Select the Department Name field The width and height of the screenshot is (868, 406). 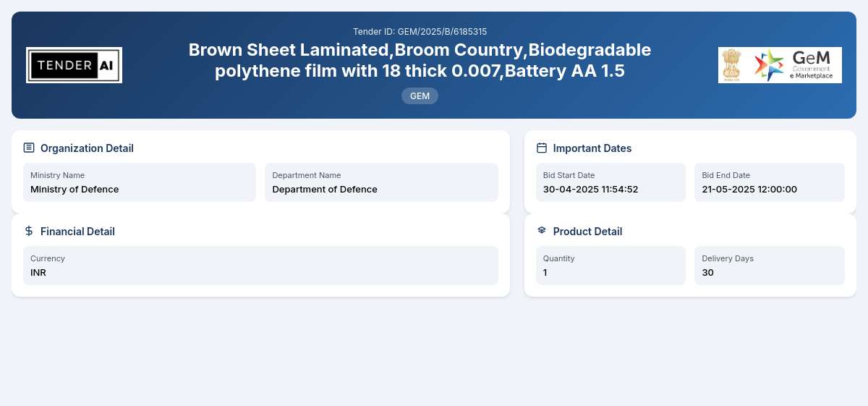click(381, 182)
